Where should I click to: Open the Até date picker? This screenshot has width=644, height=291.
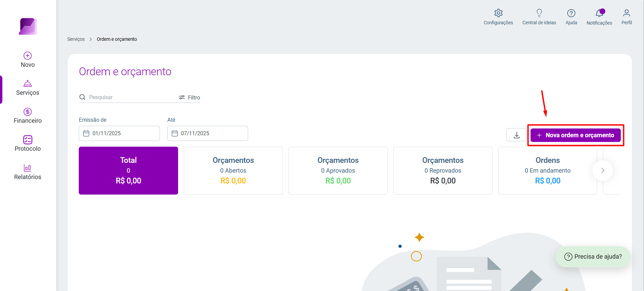click(x=208, y=133)
